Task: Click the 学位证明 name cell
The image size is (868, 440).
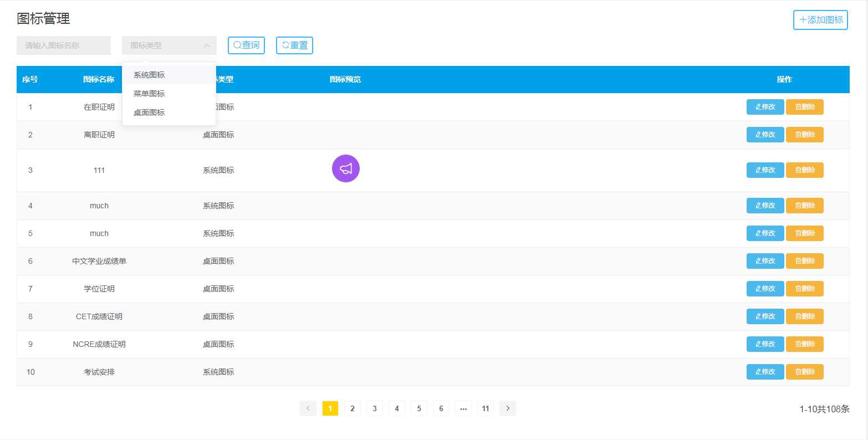Action: coord(99,289)
